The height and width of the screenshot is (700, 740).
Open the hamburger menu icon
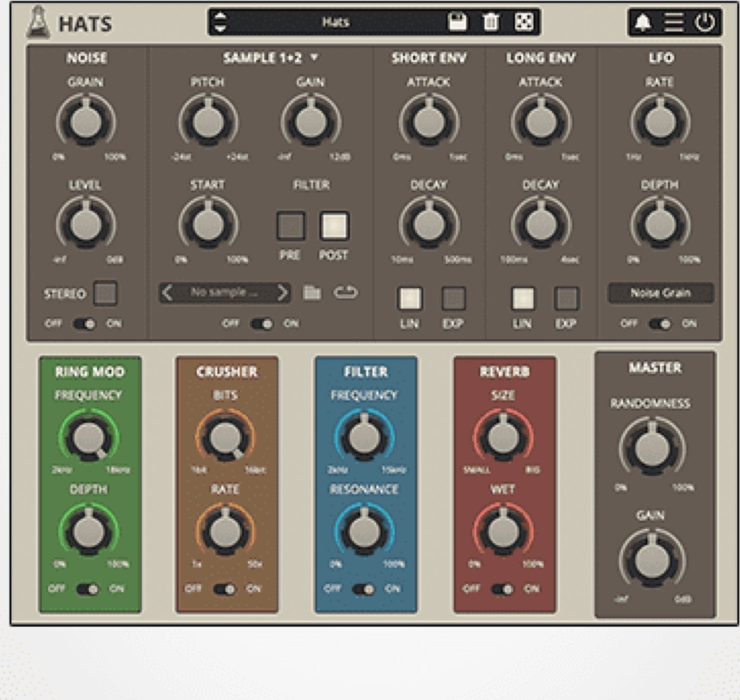(x=674, y=22)
